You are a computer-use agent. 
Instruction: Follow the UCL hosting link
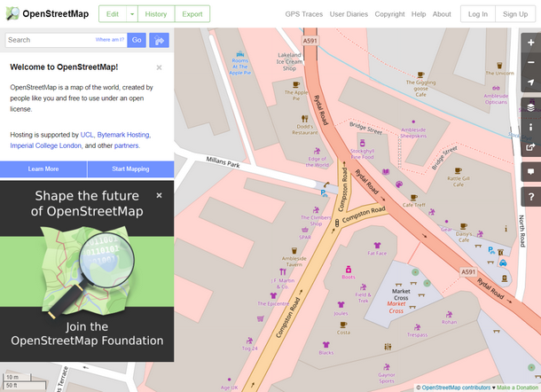(87, 135)
